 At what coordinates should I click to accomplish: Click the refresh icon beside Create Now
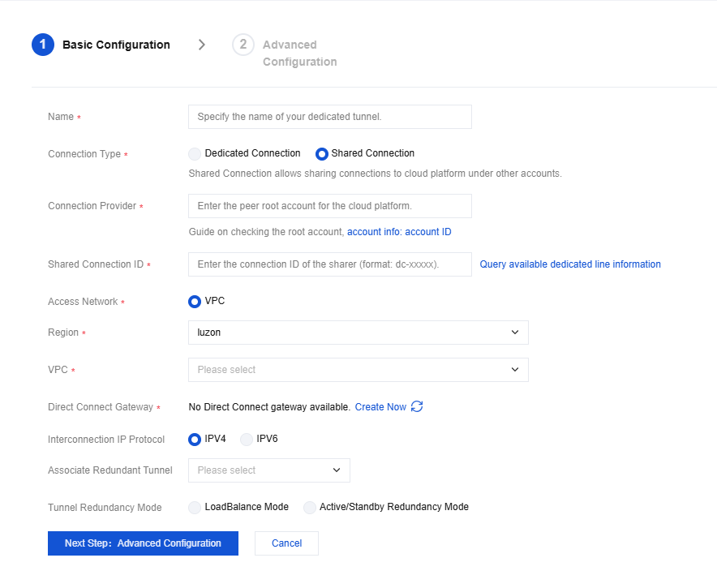(417, 406)
